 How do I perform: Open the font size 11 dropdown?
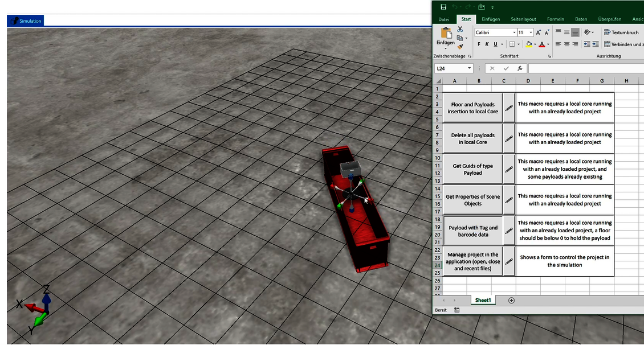click(x=531, y=32)
